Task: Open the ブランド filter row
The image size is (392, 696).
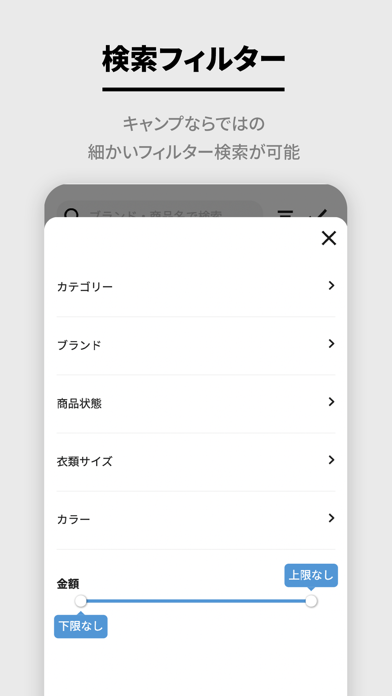Action: (196, 345)
